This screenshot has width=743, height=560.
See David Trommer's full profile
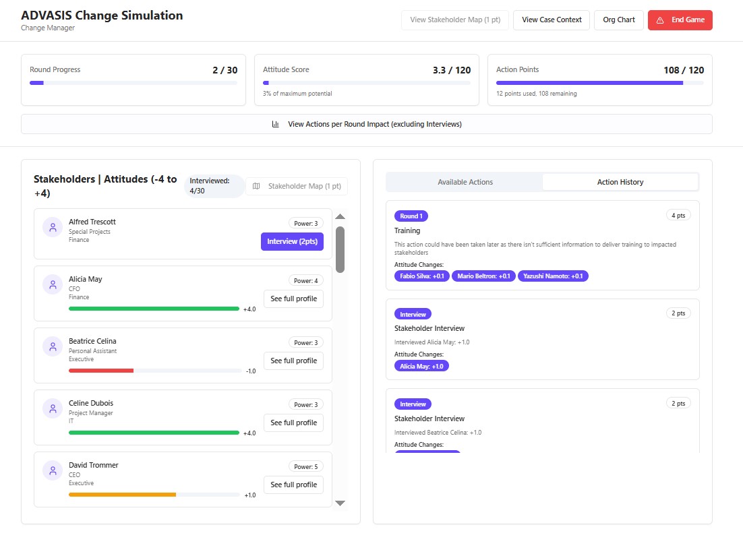(294, 485)
